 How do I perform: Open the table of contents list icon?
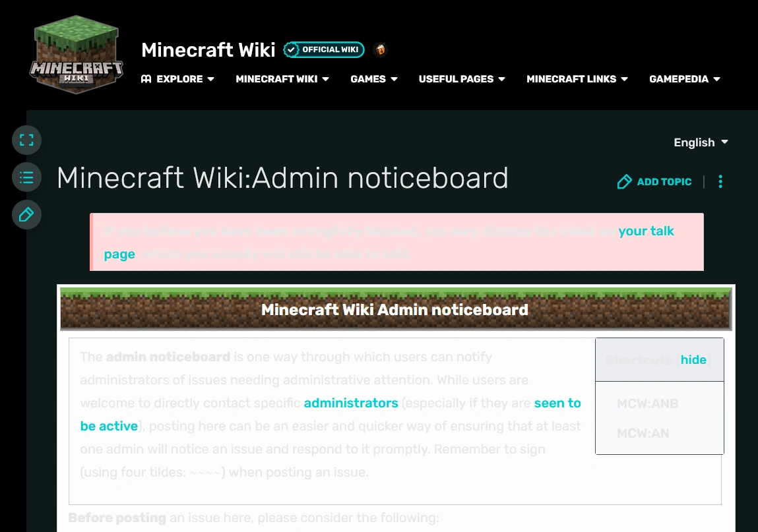26,177
